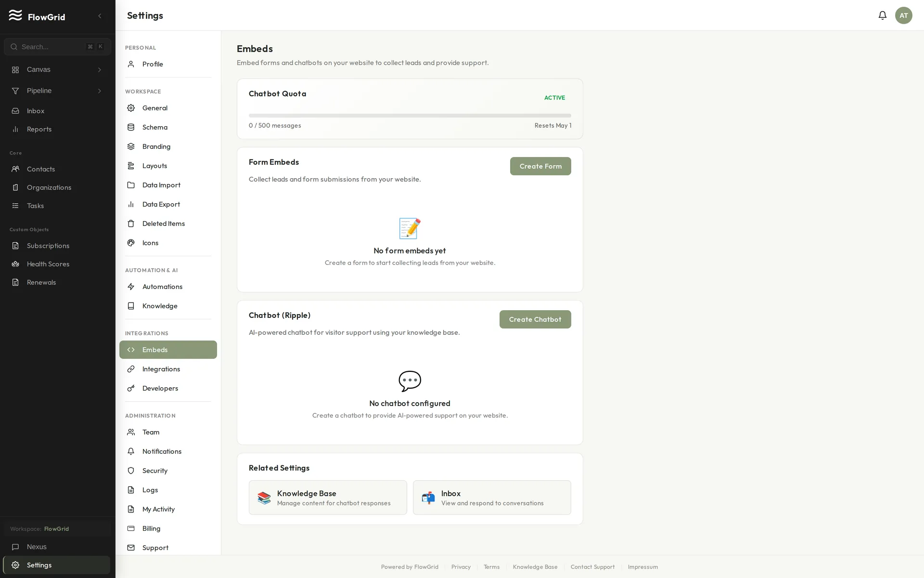
Task: Click the Knowledge Base footer link
Action: click(535, 567)
